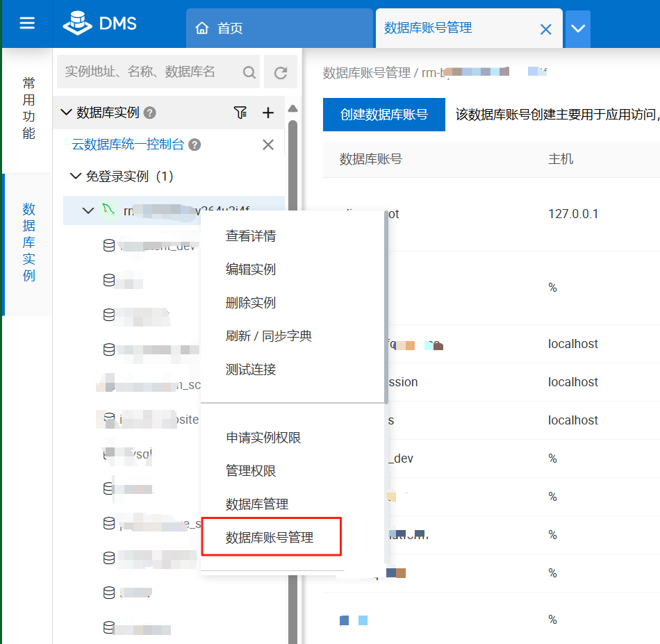Click help icon beside 云数据库统一控制台

coord(195,145)
